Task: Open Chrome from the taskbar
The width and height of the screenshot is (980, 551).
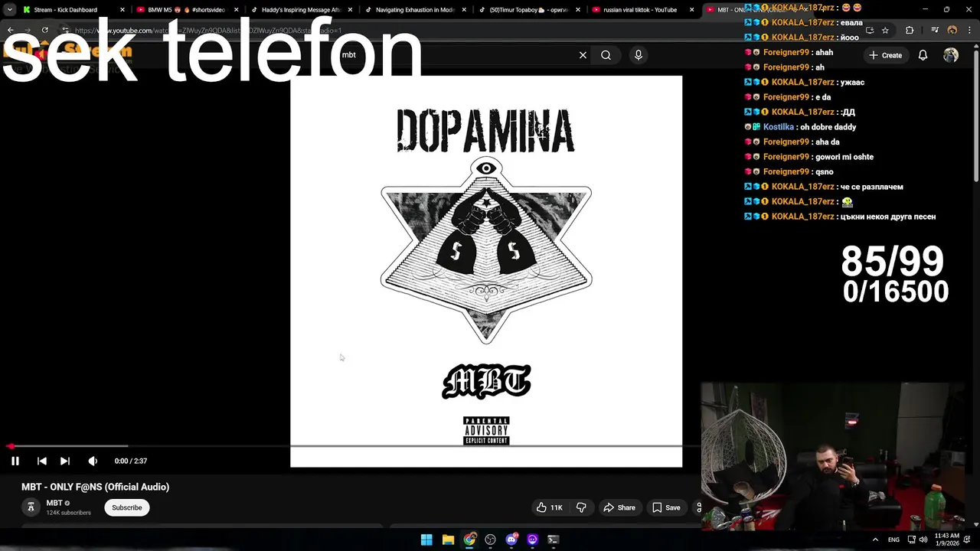Action: tap(469, 540)
